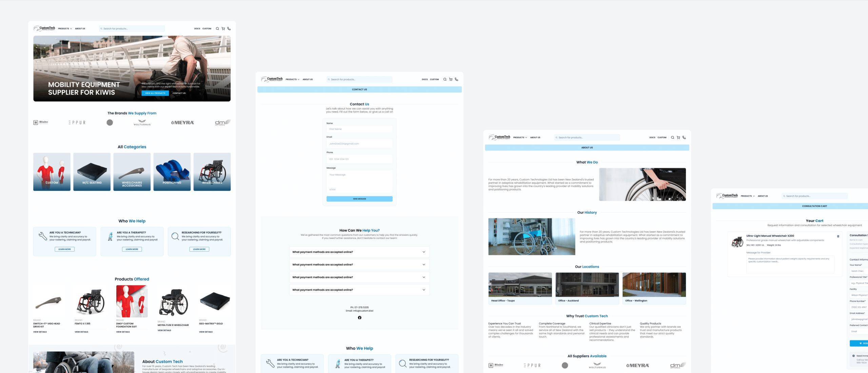Click the CustomTech logo on the About Us page
868x373 pixels.
tap(499, 137)
